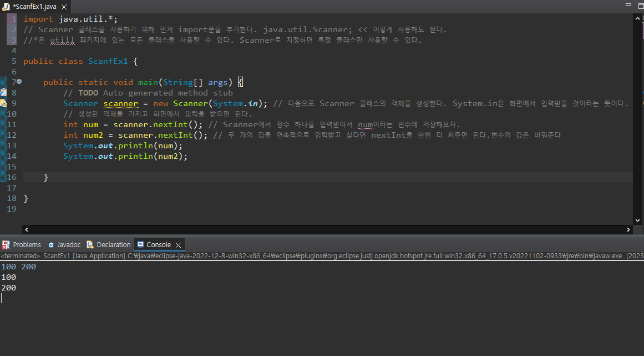The image size is (644, 356).
Task: Minimize the editor area
Action: tap(628, 4)
